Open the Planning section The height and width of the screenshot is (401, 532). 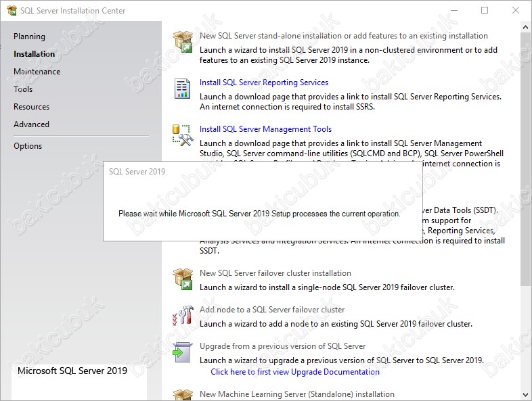(x=29, y=37)
